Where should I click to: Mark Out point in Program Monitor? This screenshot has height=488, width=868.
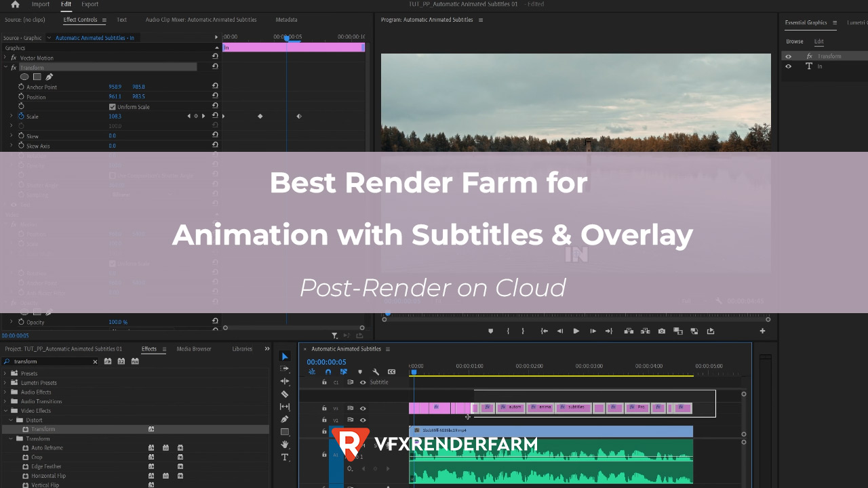pos(523,331)
